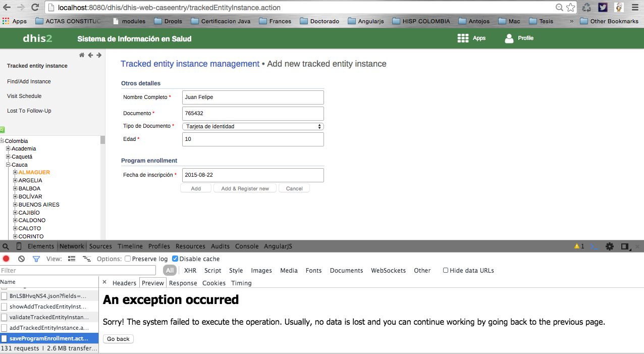Click the red record network log button
The height and width of the screenshot is (354, 644).
(x=6, y=259)
